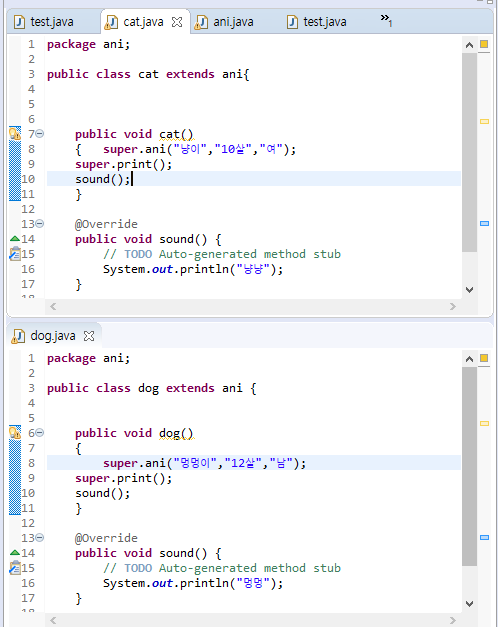This screenshot has width=498, height=627.
Task: Click the scroll up arrow in cat.java editor
Action: [x=470, y=45]
